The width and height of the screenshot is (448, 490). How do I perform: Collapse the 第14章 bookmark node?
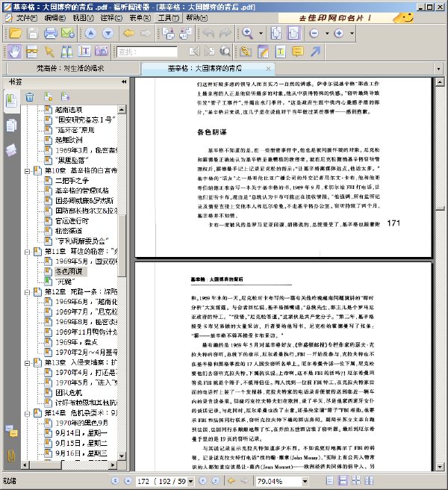point(28,414)
